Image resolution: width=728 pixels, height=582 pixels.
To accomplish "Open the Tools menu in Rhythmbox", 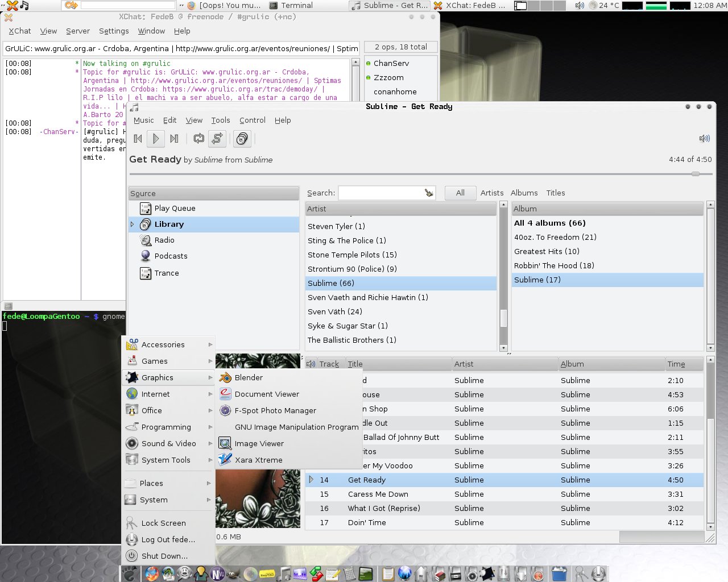I will 221,120.
